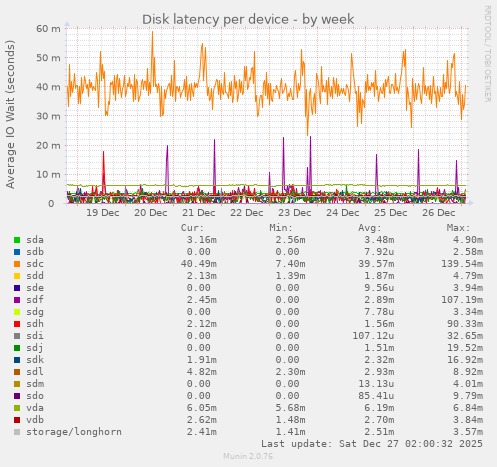Click the storage/longhorn grey legend swatch

pos(17,432)
